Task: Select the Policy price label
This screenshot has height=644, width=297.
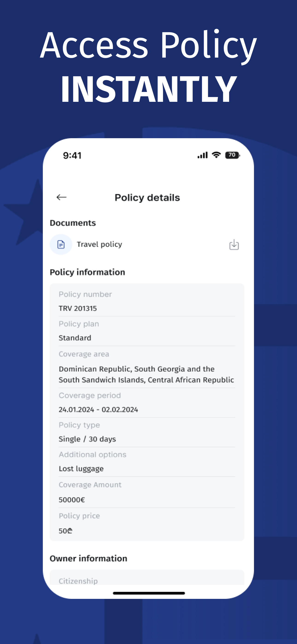Action: [x=79, y=516]
